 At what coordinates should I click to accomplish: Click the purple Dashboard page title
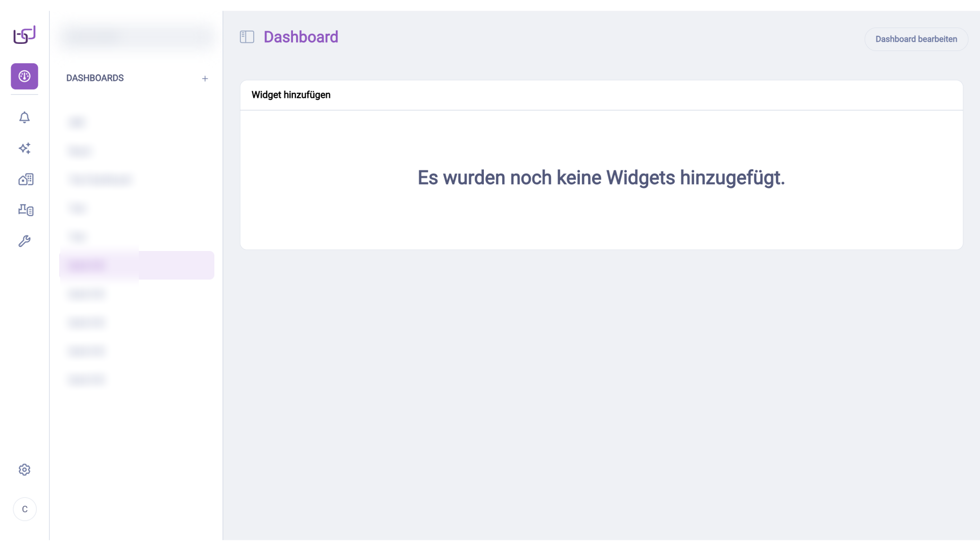pyautogui.click(x=301, y=37)
